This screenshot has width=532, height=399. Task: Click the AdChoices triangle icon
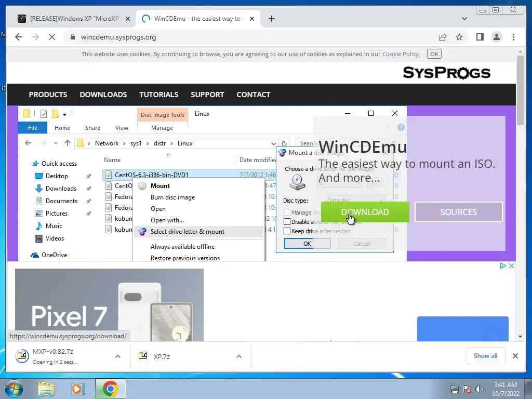coord(503,265)
